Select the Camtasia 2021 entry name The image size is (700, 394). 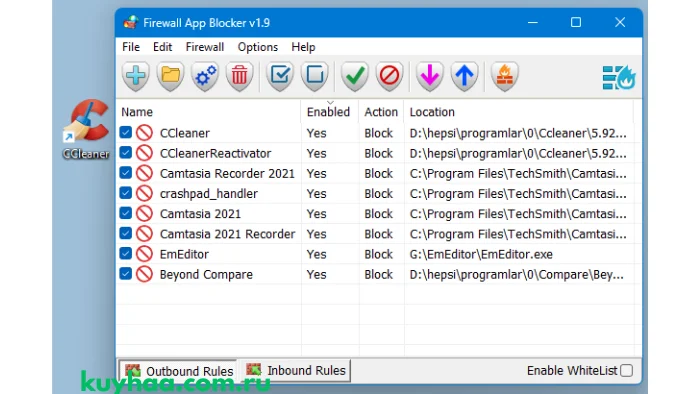click(200, 214)
